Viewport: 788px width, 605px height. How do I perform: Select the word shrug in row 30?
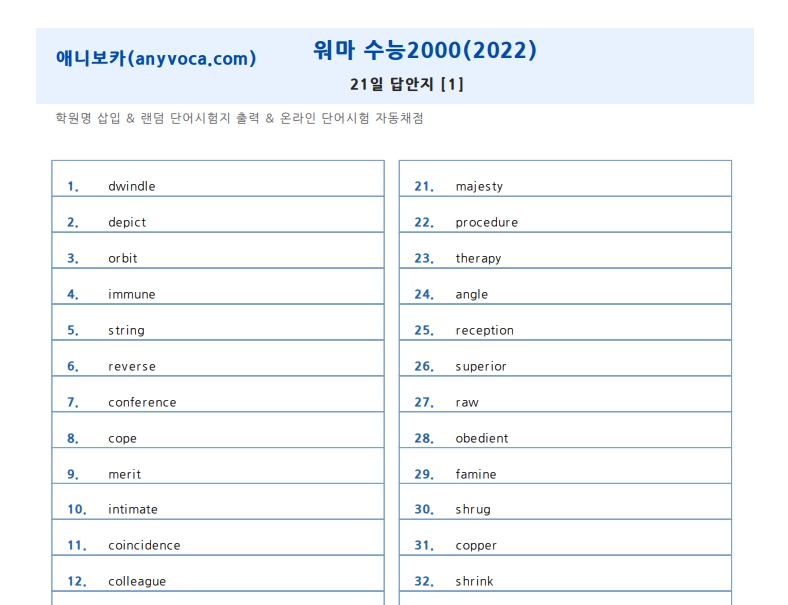[473, 510]
